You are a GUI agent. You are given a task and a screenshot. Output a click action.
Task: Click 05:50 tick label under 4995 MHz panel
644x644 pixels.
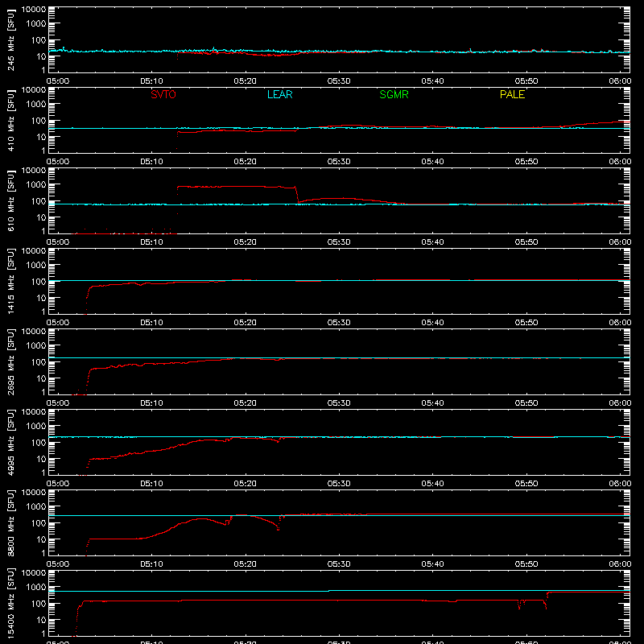point(526,484)
